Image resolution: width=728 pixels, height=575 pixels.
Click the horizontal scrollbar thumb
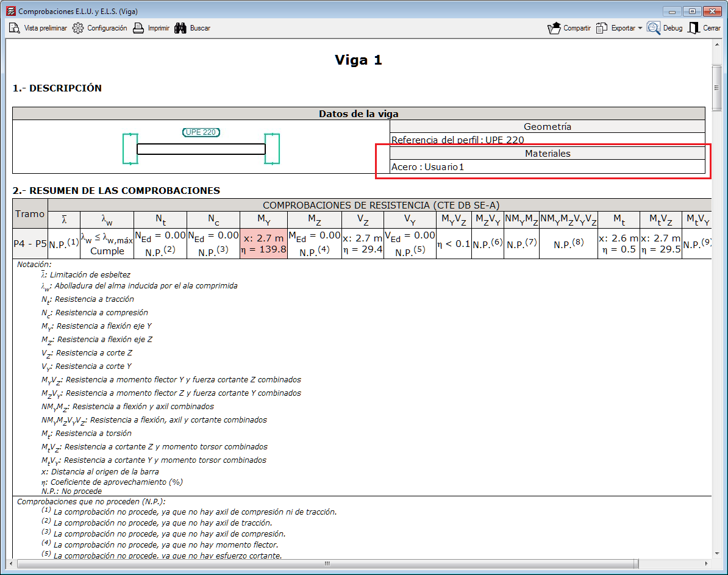pyautogui.click(x=328, y=564)
